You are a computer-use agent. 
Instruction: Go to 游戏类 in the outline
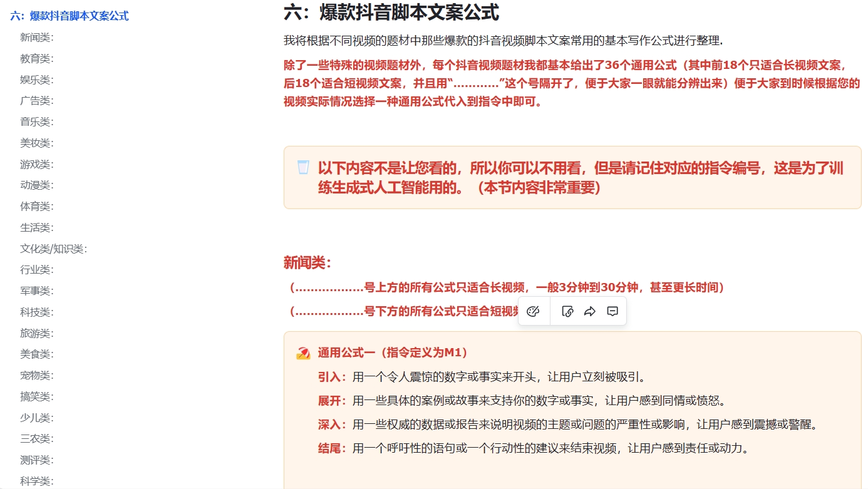pos(37,164)
